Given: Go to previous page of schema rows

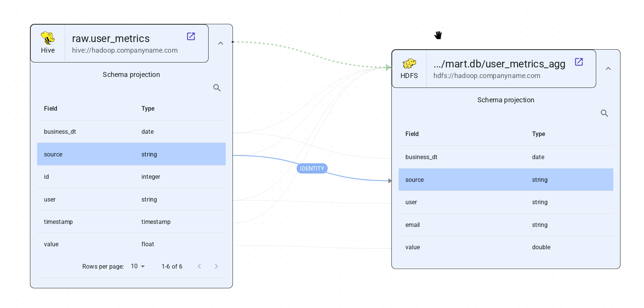Looking at the screenshot, I should click(199, 266).
